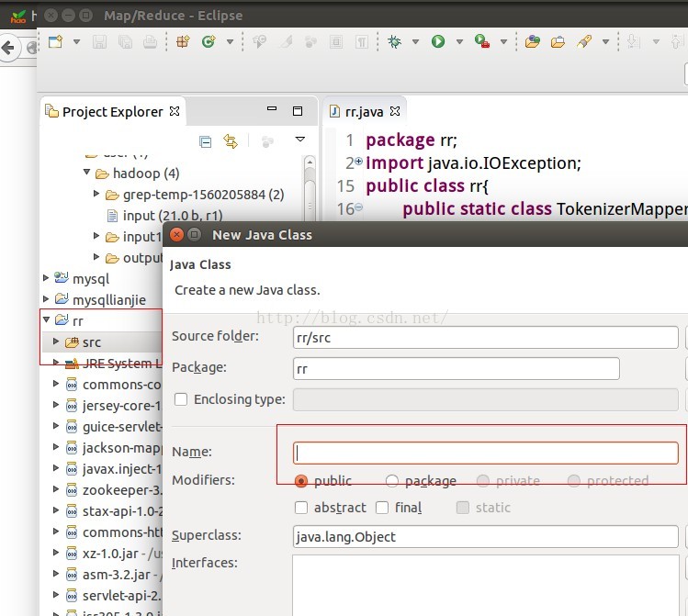Screen dimensions: 688x616
Task: Click the Project Explorer vertical scrollbar
Action: pyautogui.click(x=310, y=189)
